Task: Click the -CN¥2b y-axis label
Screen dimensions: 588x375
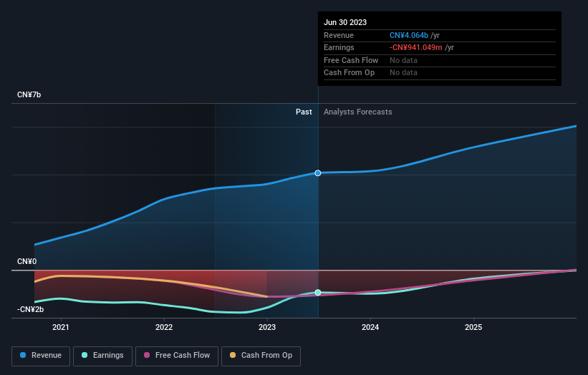Action: coord(30,309)
